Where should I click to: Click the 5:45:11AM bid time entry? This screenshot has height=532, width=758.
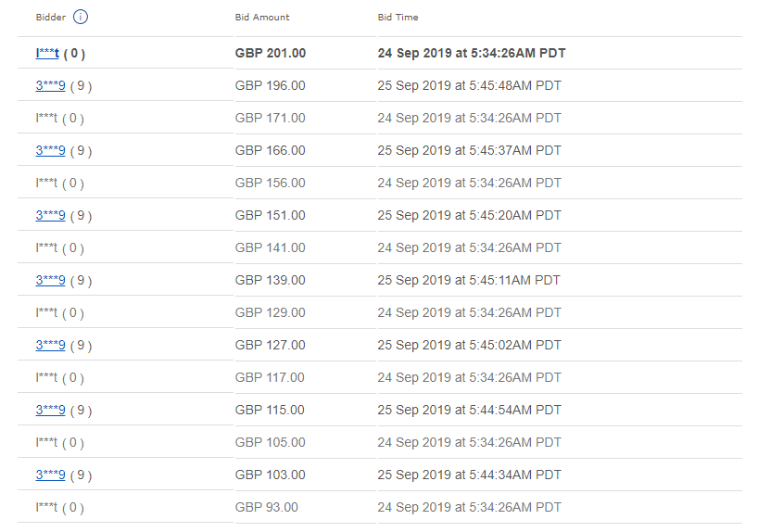[x=469, y=280]
